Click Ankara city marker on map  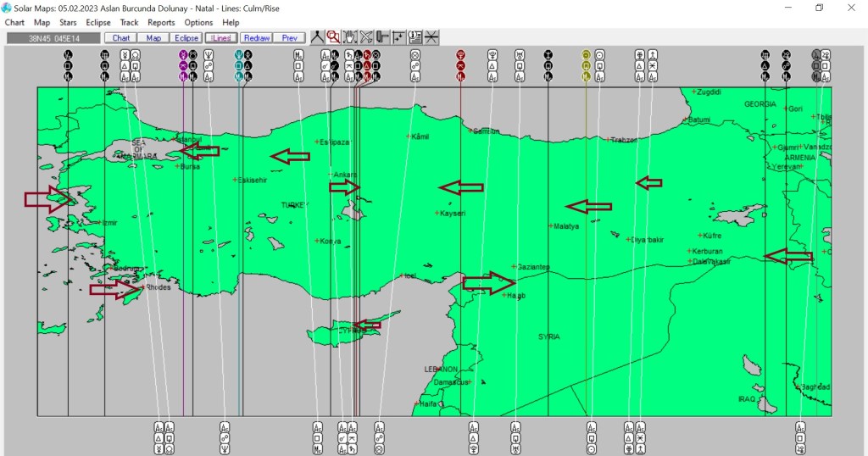[x=331, y=175]
